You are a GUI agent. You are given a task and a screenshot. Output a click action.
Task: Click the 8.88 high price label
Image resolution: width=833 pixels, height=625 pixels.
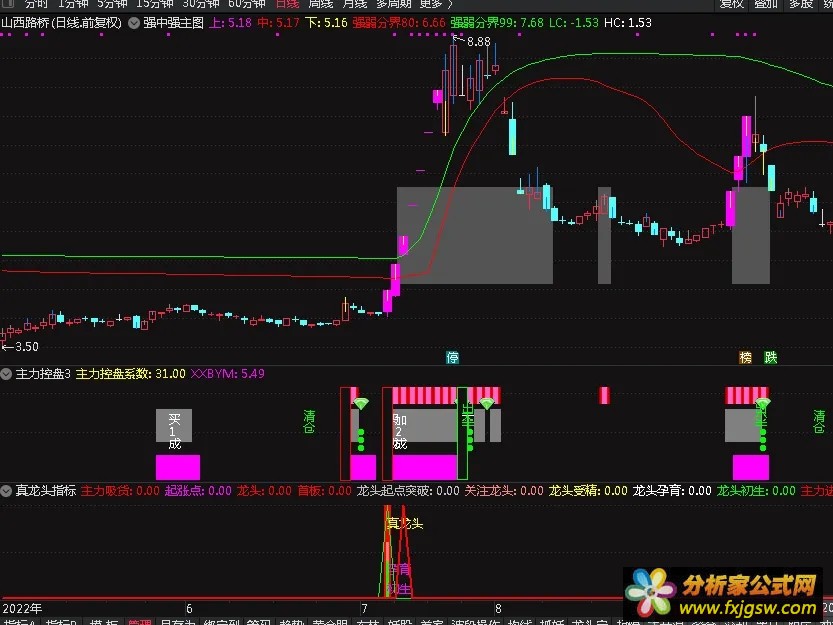pos(479,42)
